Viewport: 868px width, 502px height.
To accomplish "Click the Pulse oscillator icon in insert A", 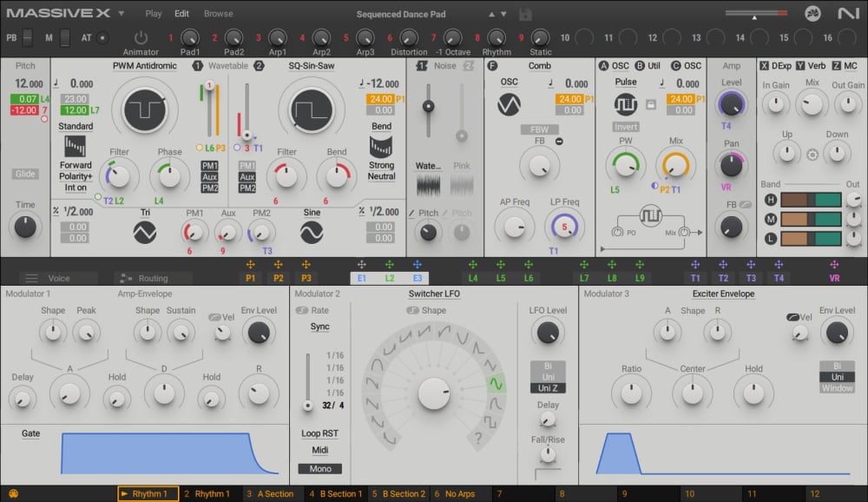I will [x=626, y=104].
